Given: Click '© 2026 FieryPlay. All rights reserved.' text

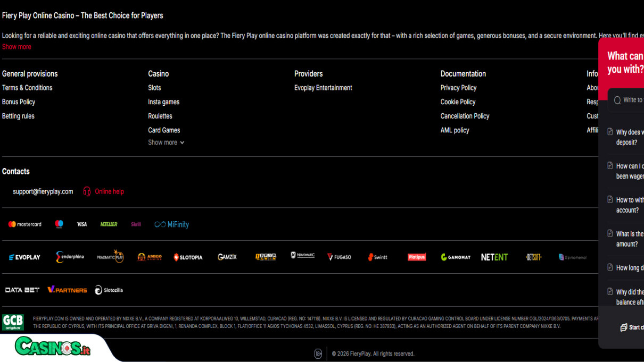Looking at the screenshot, I should click(373, 353).
